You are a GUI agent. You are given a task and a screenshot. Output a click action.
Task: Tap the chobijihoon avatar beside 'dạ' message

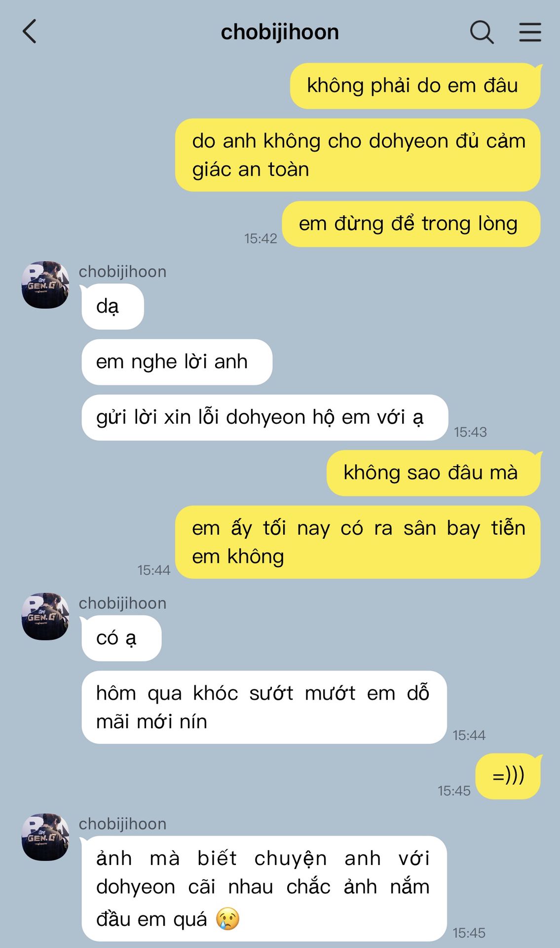[x=45, y=285]
